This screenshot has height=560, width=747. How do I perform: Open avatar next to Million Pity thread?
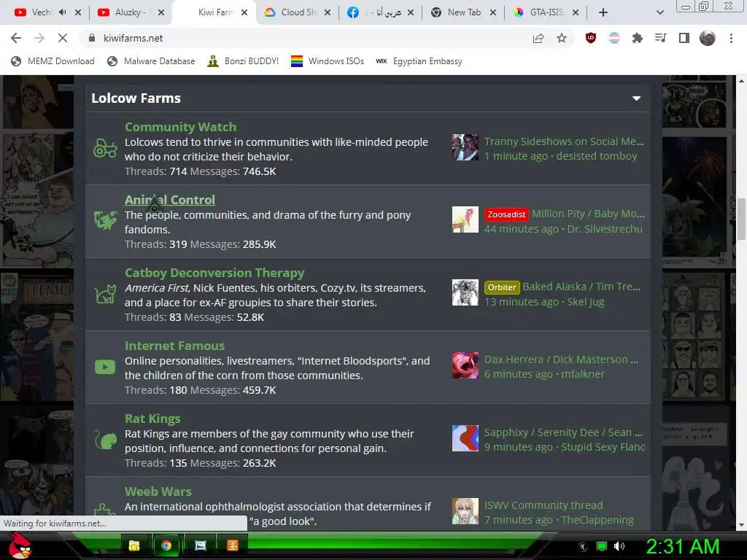coord(465,219)
